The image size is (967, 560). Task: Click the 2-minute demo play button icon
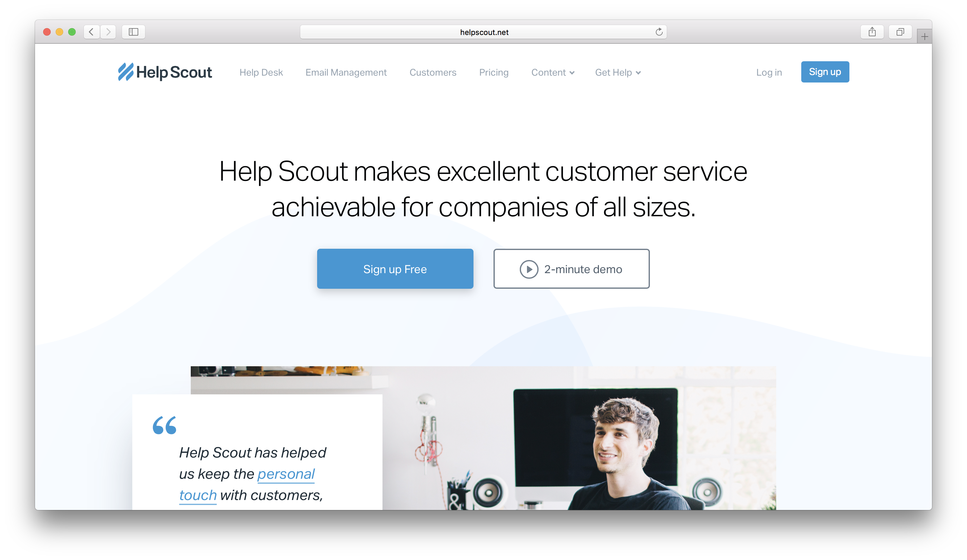528,269
